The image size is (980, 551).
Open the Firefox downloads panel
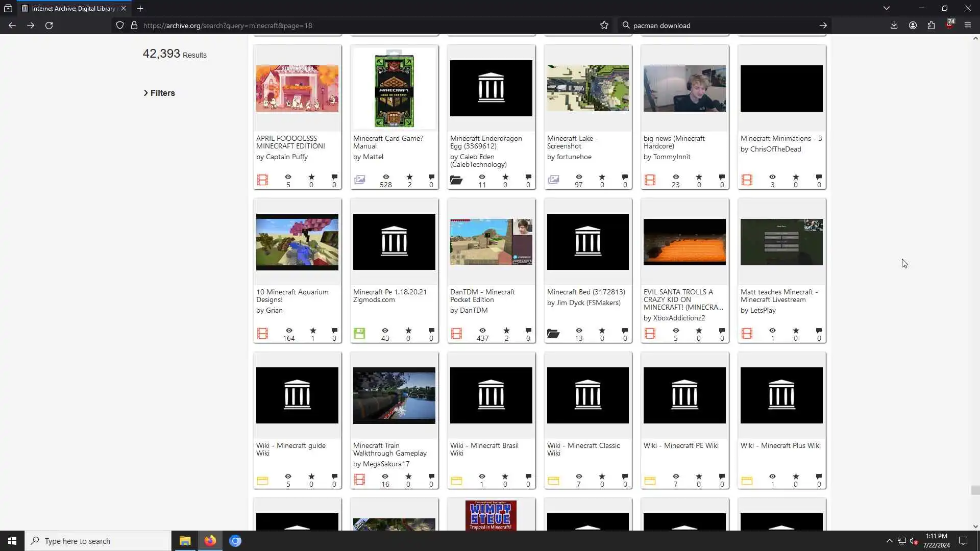coord(894,26)
